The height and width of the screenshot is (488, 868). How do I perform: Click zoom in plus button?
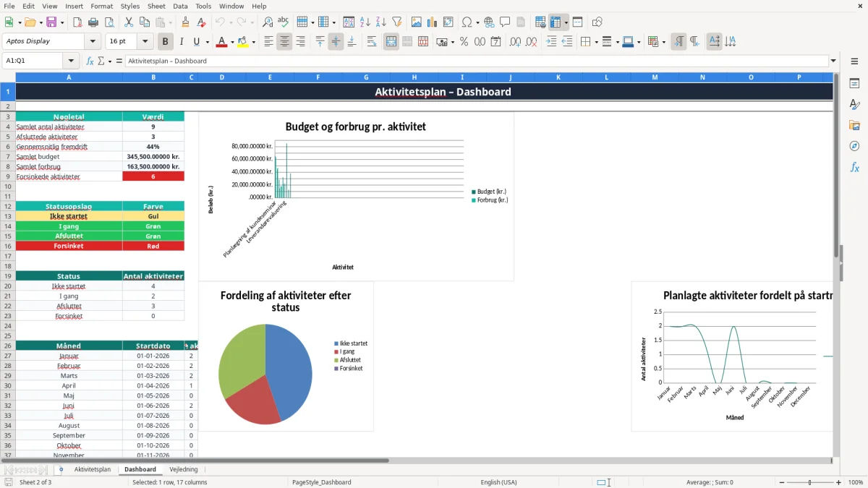coord(839,482)
